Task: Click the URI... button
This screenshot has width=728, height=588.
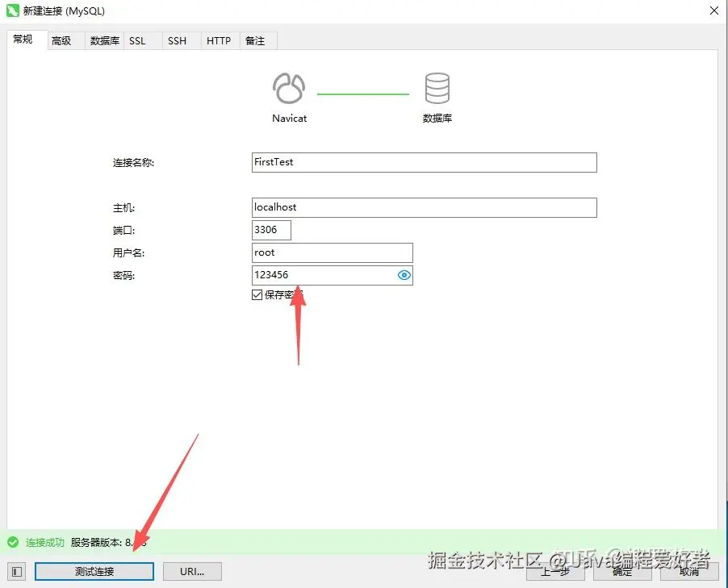Action: coord(192,572)
